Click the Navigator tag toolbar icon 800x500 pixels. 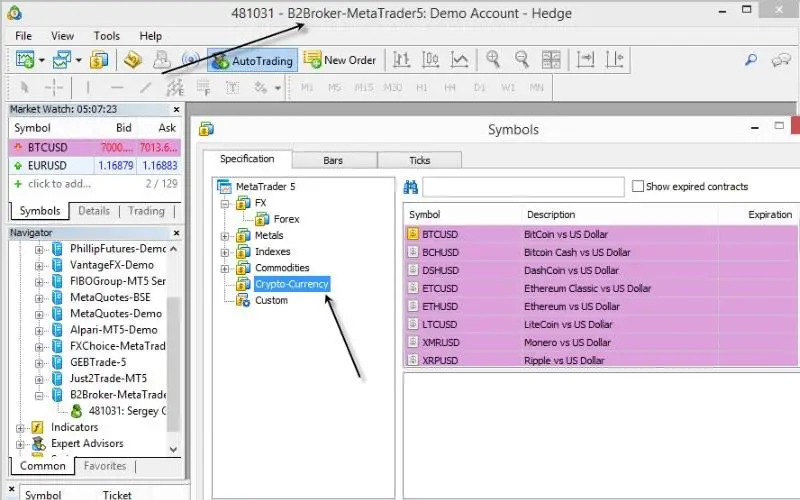[x=133, y=60]
